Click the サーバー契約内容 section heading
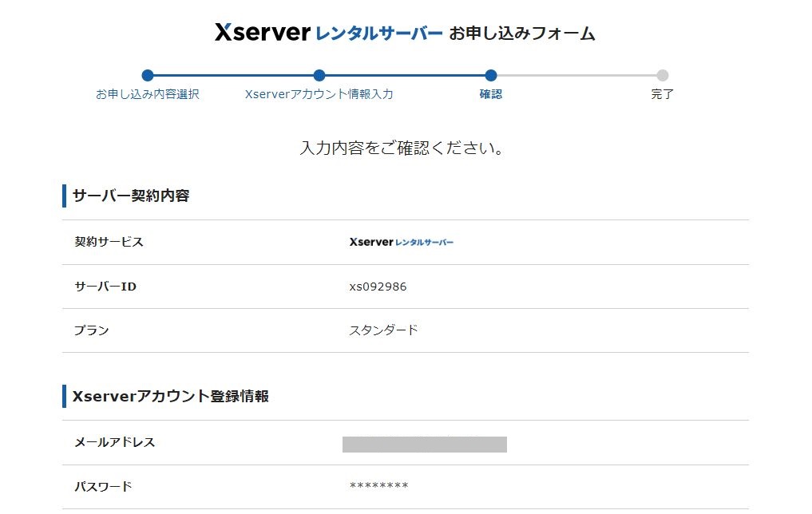The height and width of the screenshot is (514, 812). [x=131, y=196]
